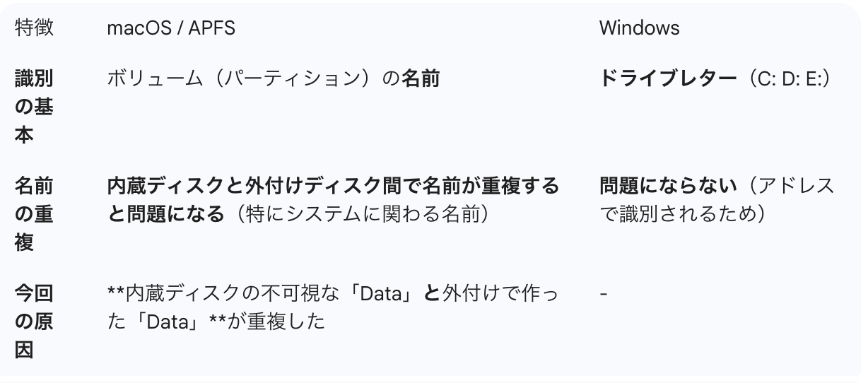Select the "識別の基本" row label

(x=34, y=107)
